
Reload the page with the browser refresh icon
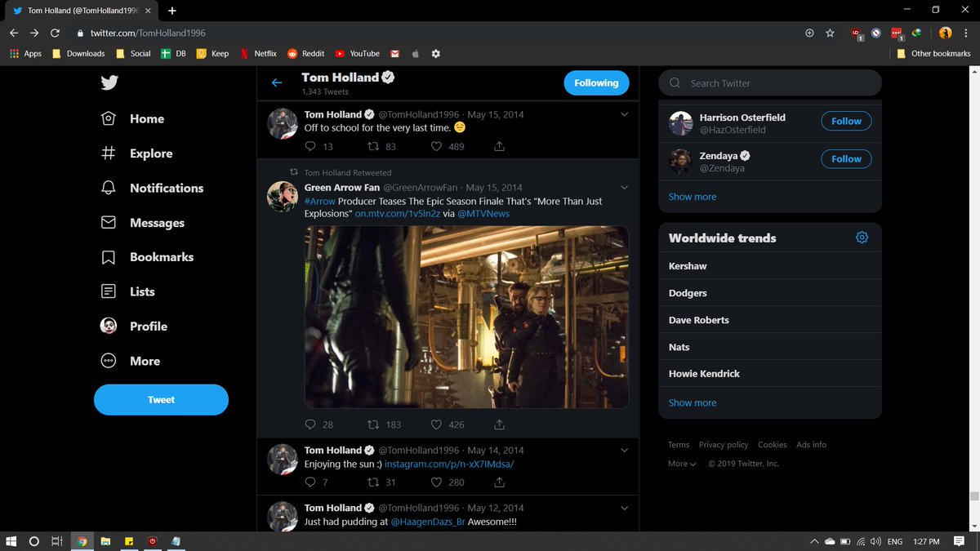55,33
